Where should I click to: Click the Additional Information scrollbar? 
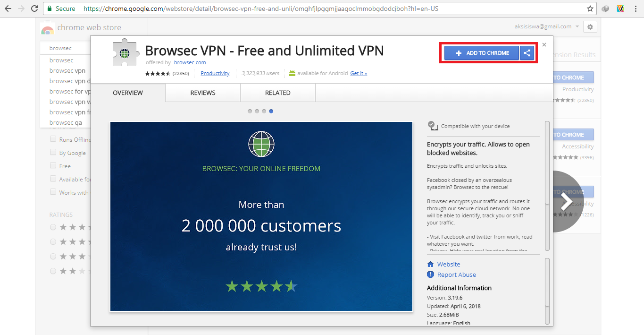point(547,290)
